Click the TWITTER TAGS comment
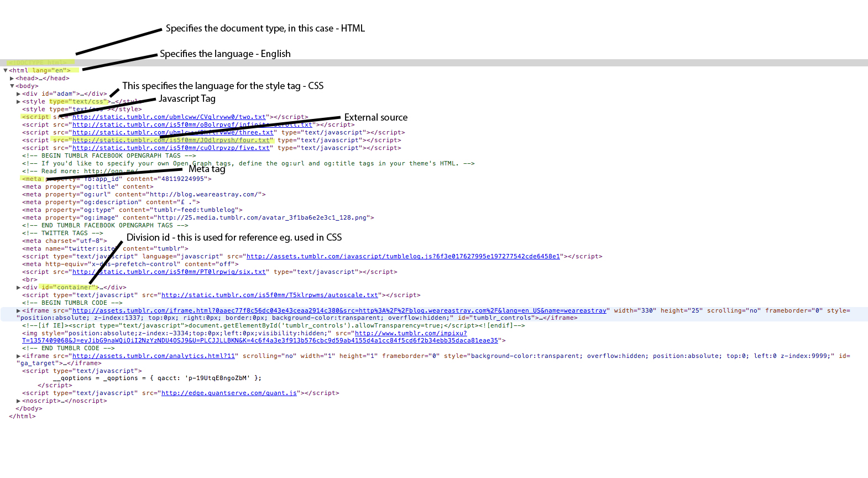 click(62, 233)
